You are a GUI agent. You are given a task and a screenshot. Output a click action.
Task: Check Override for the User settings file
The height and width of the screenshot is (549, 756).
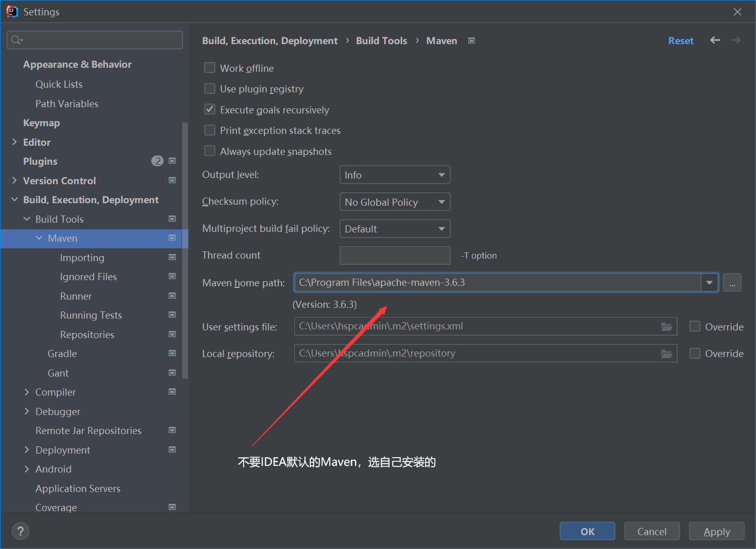695,326
